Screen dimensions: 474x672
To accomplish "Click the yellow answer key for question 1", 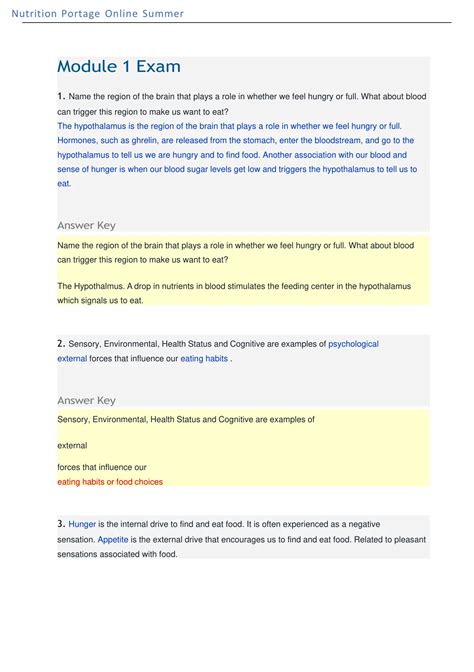I will coord(243,270).
